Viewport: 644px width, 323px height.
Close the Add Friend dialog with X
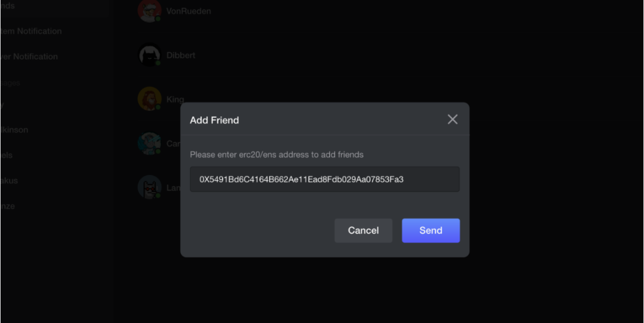coord(452,120)
